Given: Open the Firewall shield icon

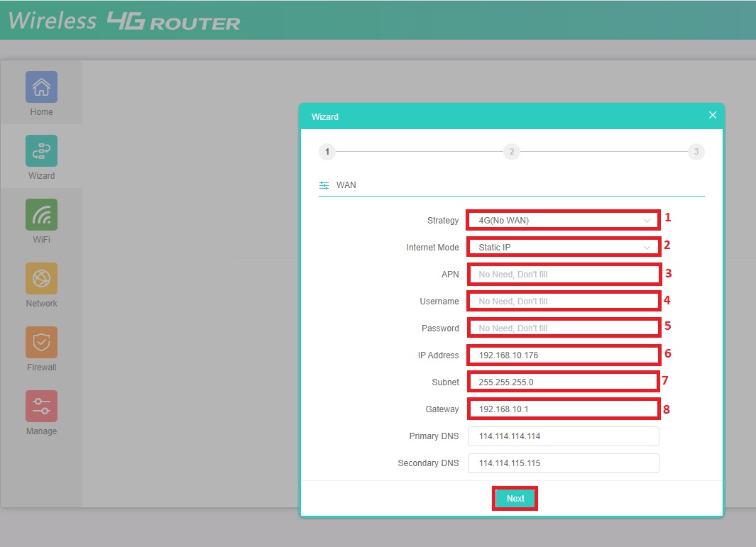Looking at the screenshot, I should [41, 343].
